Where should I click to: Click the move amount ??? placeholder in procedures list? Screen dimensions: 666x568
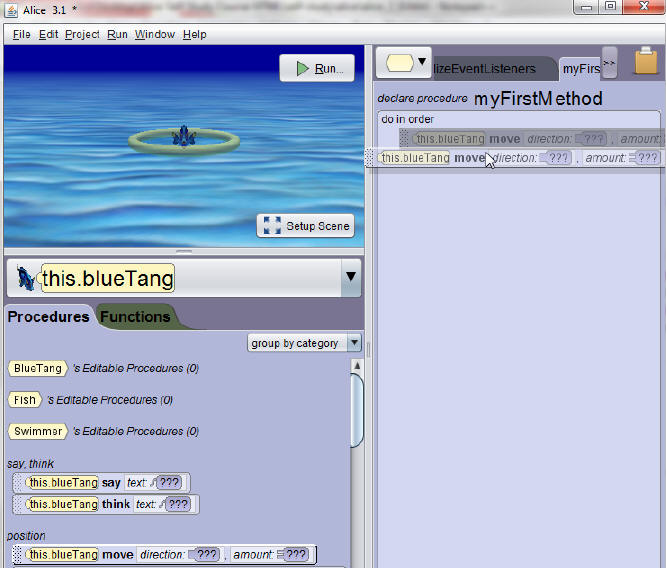tap(296, 554)
